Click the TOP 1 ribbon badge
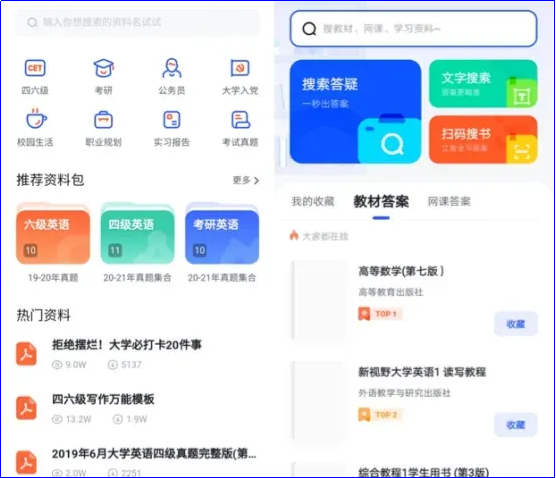The width and height of the screenshot is (556, 478). (380, 314)
